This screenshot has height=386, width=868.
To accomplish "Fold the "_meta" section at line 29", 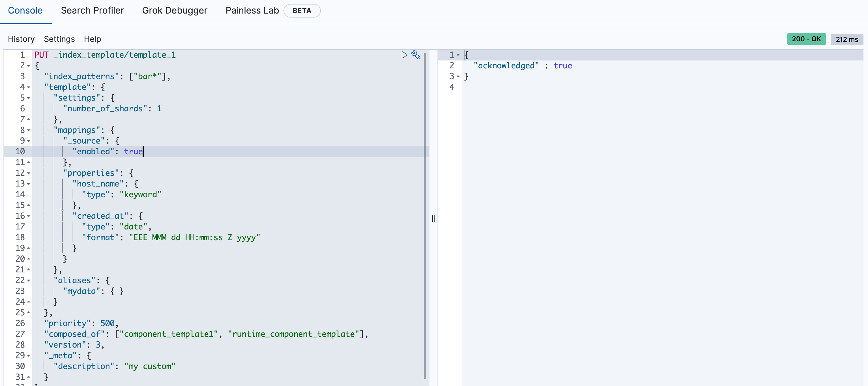I will [x=29, y=356].
